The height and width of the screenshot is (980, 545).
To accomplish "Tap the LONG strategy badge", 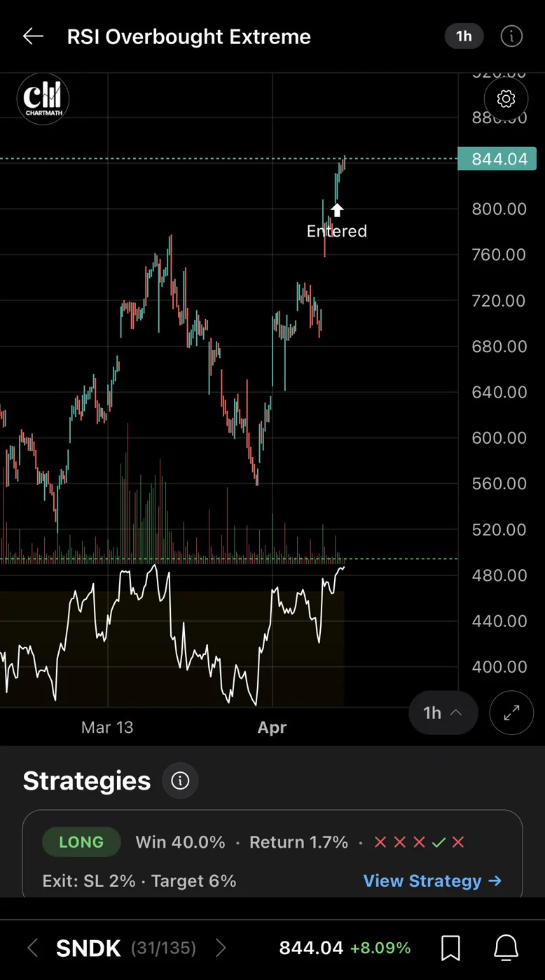I will point(81,842).
